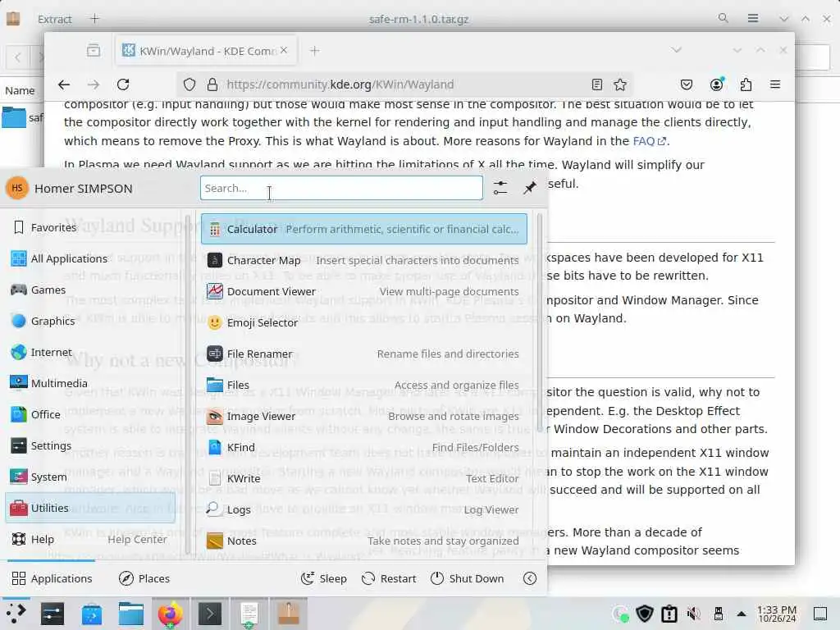Expand more session actions chevron
Screen dimensions: 840x630
(x=530, y=578)
